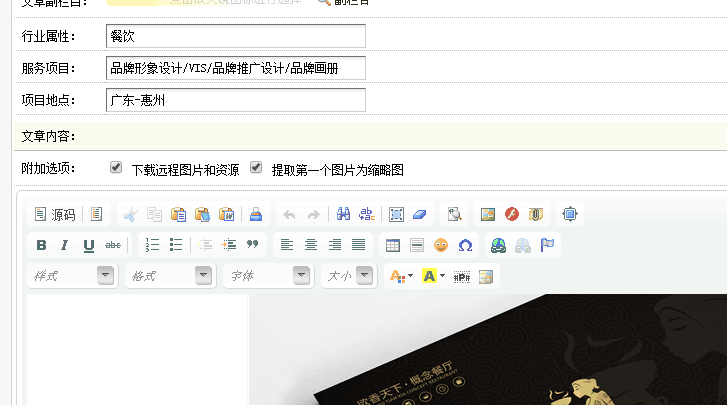Click the 行业属性 field containing 餐饮
This screenshot has width=727, height=405.
pyautogui.click(x=236, y=36)
